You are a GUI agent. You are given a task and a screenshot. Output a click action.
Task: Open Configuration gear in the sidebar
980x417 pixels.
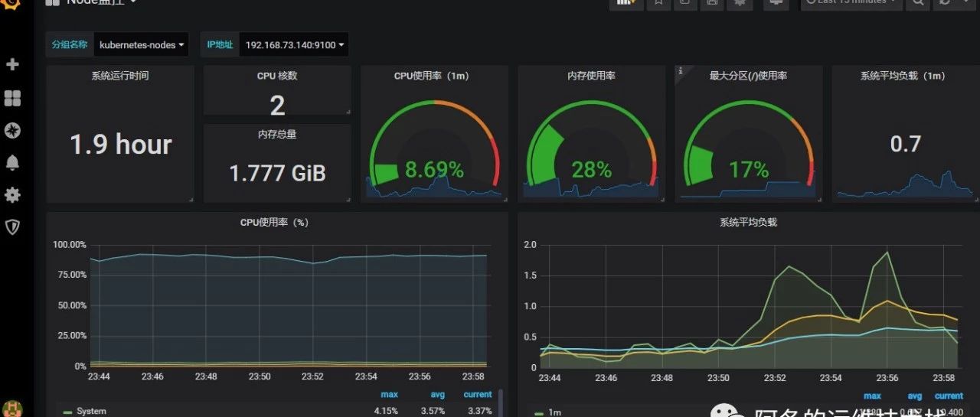12,194
